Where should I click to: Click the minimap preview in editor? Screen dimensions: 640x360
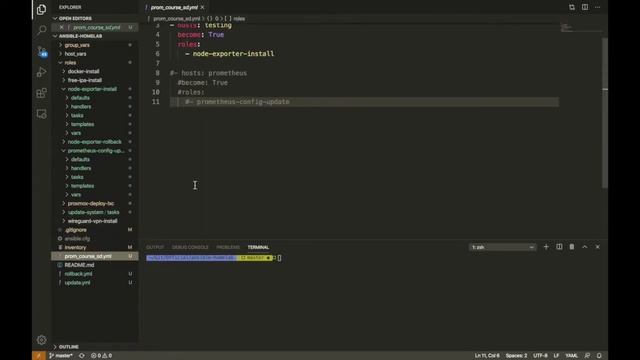(580, 28)
